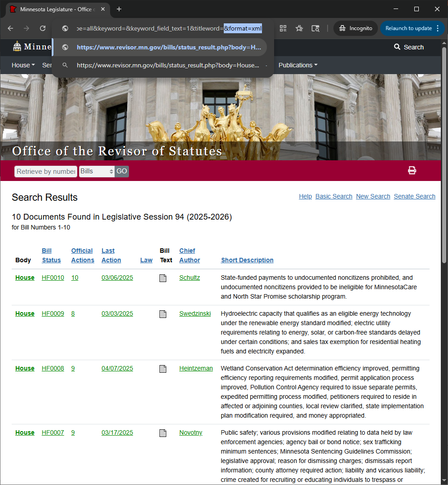Open the QR code sharing icon

(x=283, y=28)
